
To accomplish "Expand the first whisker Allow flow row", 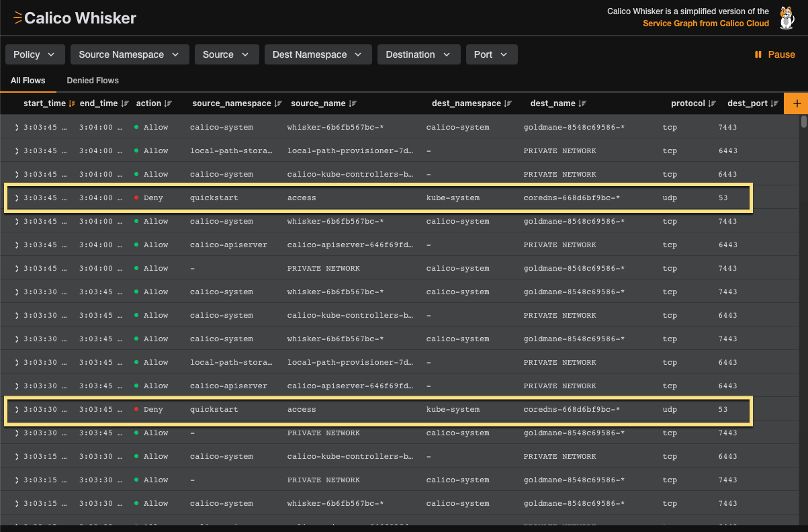I will [17, 128].
